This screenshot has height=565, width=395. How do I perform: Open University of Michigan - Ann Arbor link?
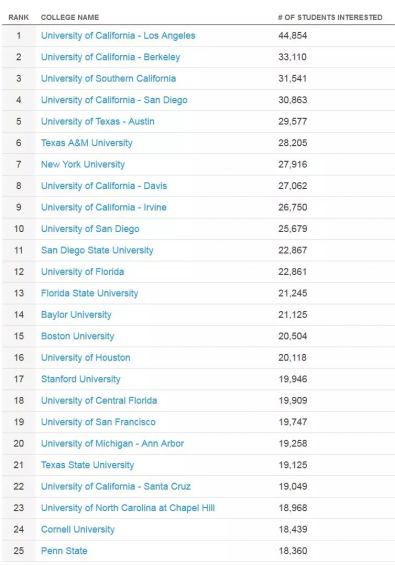(x=112, y=444)
